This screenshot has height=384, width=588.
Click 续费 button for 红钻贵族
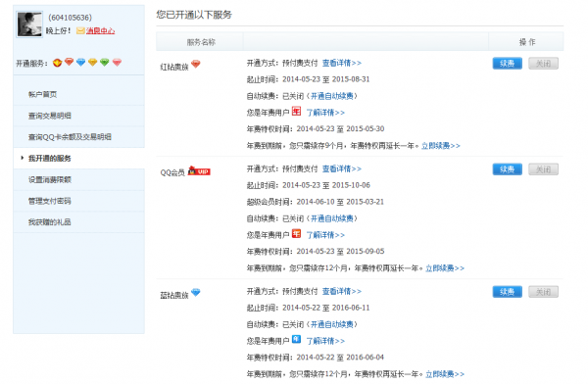point(507,64)
